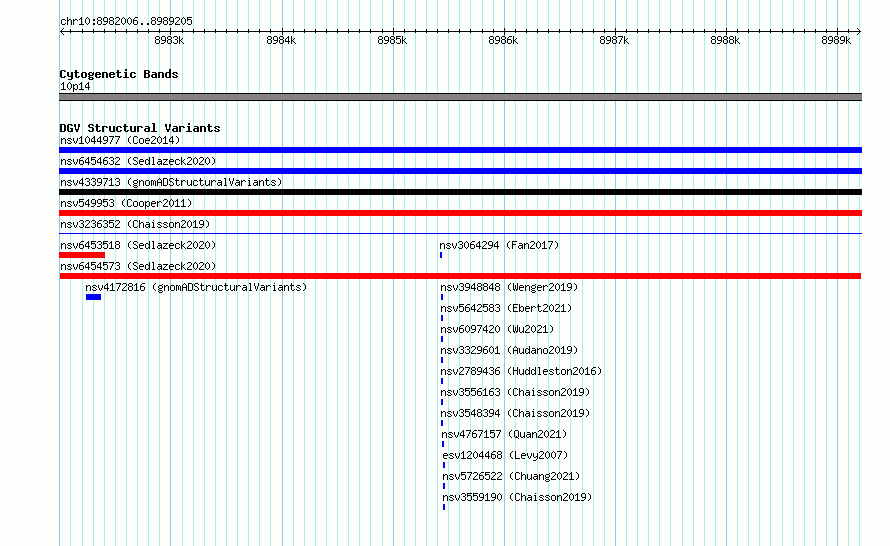Click the tiny blue mark under nsv3559190
The image size is (890, 546).
[444, 507]
